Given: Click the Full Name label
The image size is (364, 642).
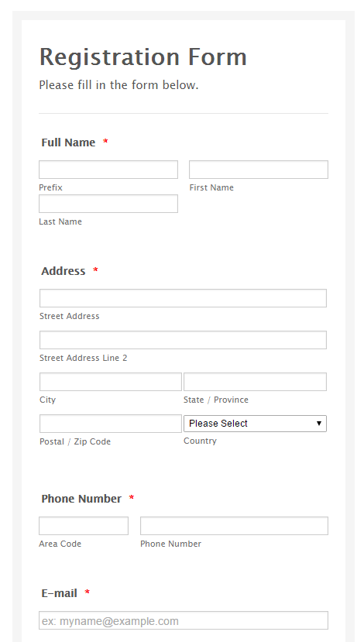Looking at the screenshot, I should [68, 142].
